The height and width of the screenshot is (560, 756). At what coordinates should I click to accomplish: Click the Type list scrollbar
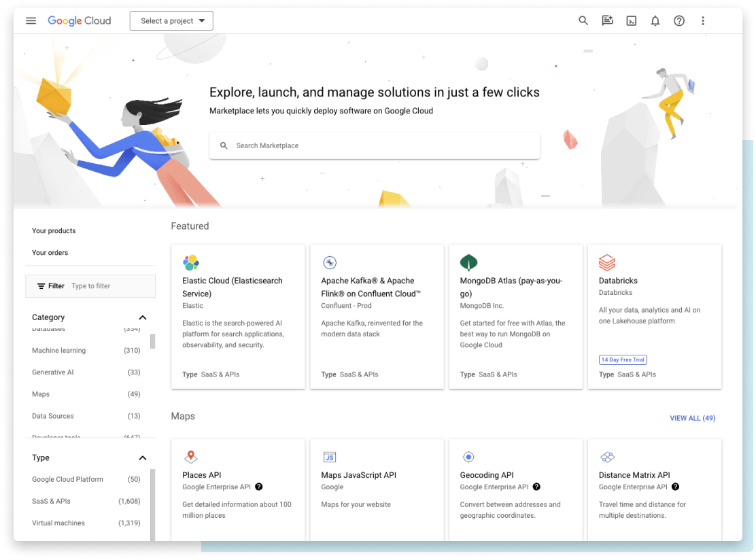click(x=153, y=504)
